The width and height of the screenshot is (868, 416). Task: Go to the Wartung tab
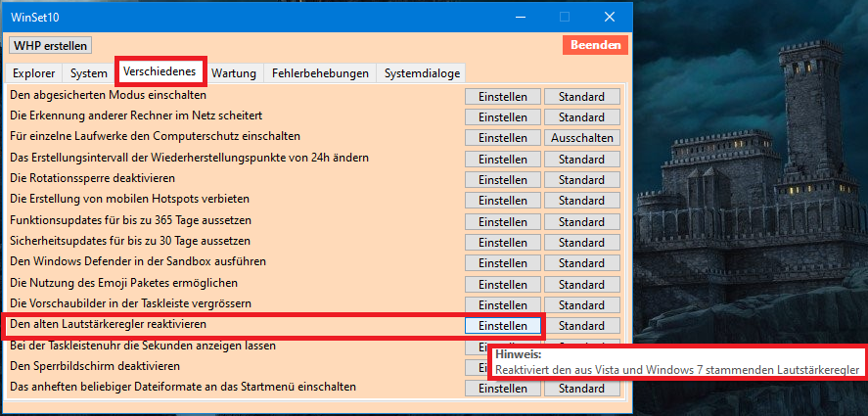[x=234, y=73]
